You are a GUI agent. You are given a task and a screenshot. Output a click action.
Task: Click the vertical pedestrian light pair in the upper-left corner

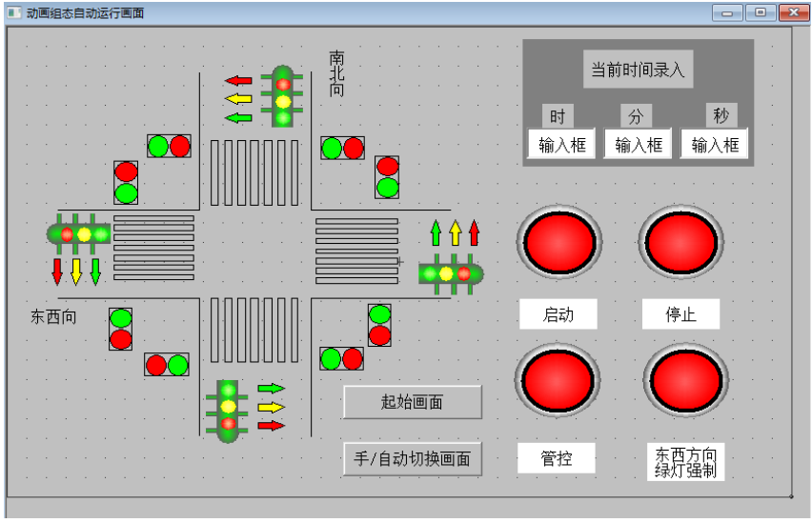[x=126, y=183]
